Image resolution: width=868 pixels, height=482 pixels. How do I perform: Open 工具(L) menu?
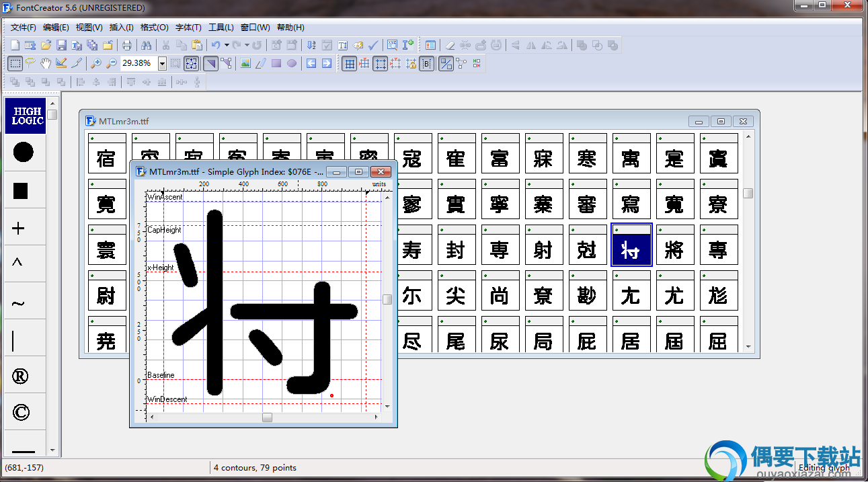click(221, 28)
